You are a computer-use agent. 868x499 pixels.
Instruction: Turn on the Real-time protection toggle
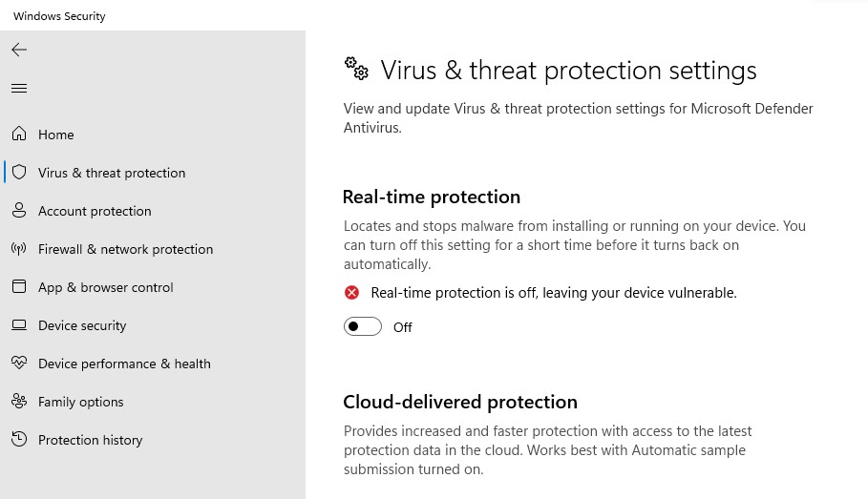pyautogui.click(x=363, y=327)
